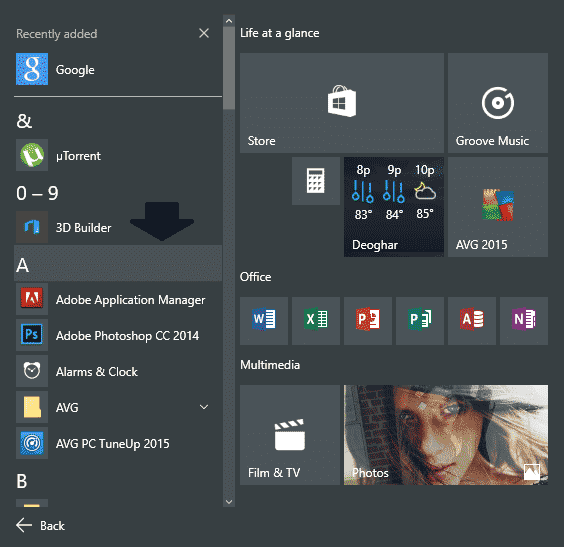Open the Photos tile
The width and height of the screenshot is (564, 547).
tap(446, 435)
